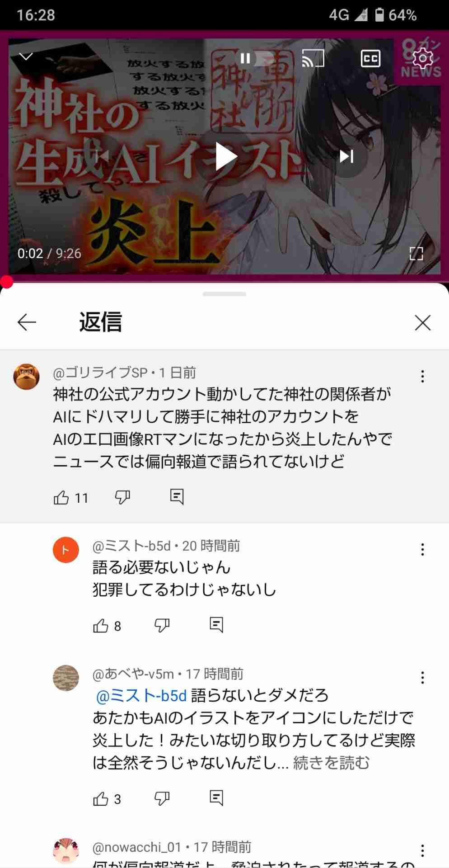Collapse the video player with down chevron
The height and width of the screenshot is (868, 449).
point(26,57)
